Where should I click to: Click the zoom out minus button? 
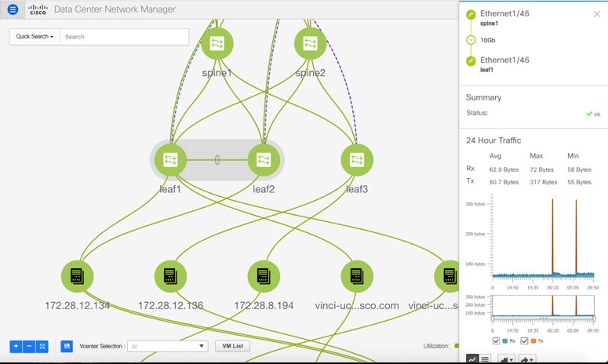click(x=29, y=346)
